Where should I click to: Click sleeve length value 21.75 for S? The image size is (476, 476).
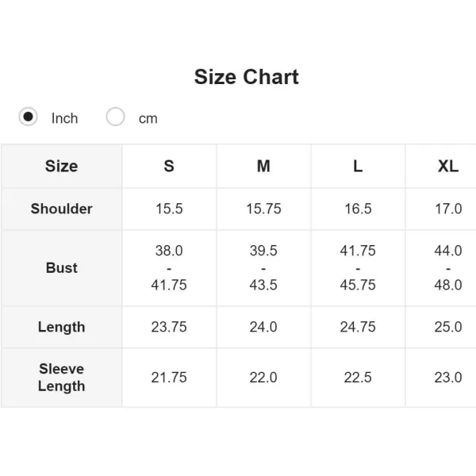pyautogui.click(x=169, y=378)
